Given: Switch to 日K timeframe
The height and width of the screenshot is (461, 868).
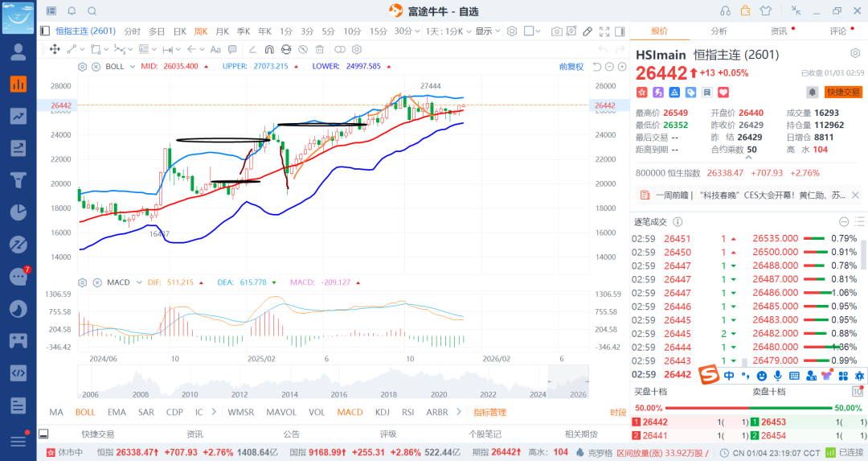Looking at the screenshot, I should tap(180, 31).
